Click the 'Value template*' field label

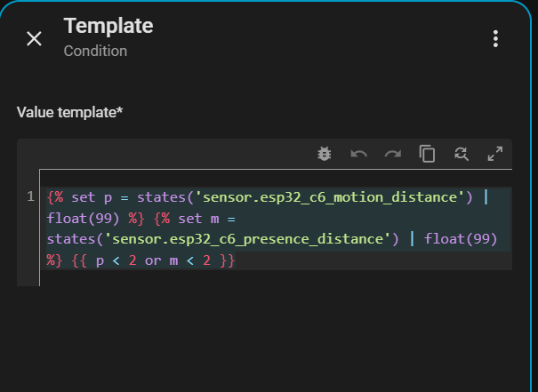point(69,113)
